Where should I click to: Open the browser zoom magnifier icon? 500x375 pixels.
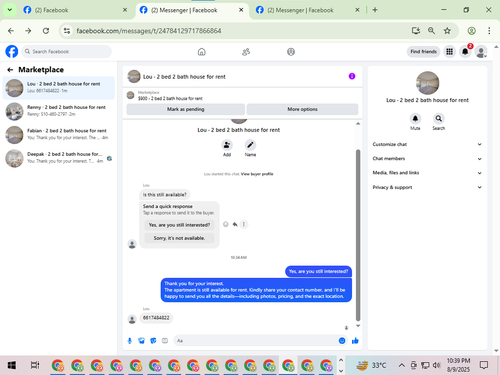(431, 31)
